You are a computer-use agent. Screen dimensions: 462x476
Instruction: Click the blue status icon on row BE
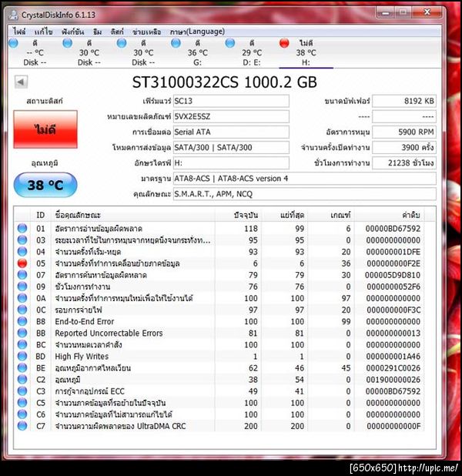22,368
